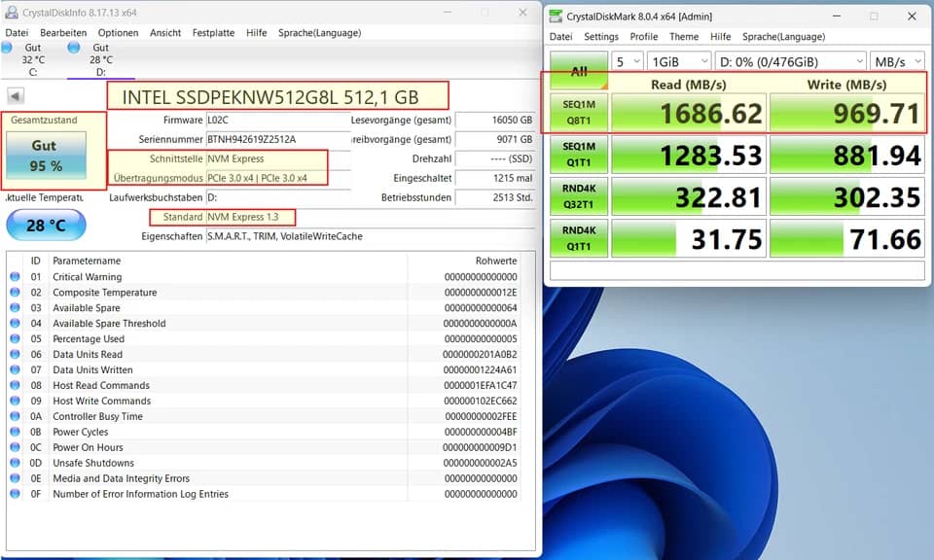Image resolution: width=934 pixels, height=560 pixels.
Task: Open Datei menu in CrystalDiskMark
Action: (560, 36)
